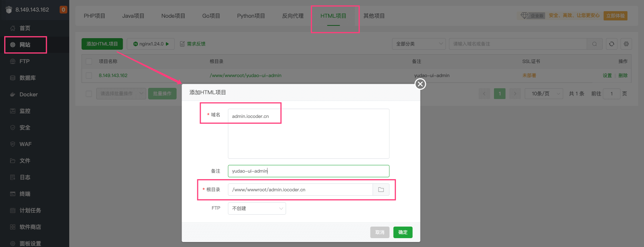Toggle the checkbox beside batch operation dropdown
Image resolution: width=644 pixels, height=247 pixels.
[89, 94]
